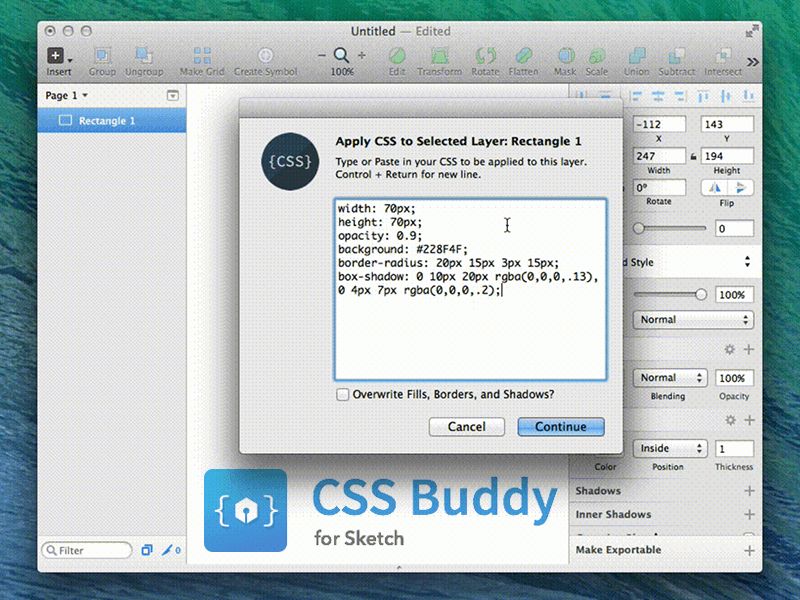Open the shared Style dropdown
800x600 pixels.
[688, 262]
